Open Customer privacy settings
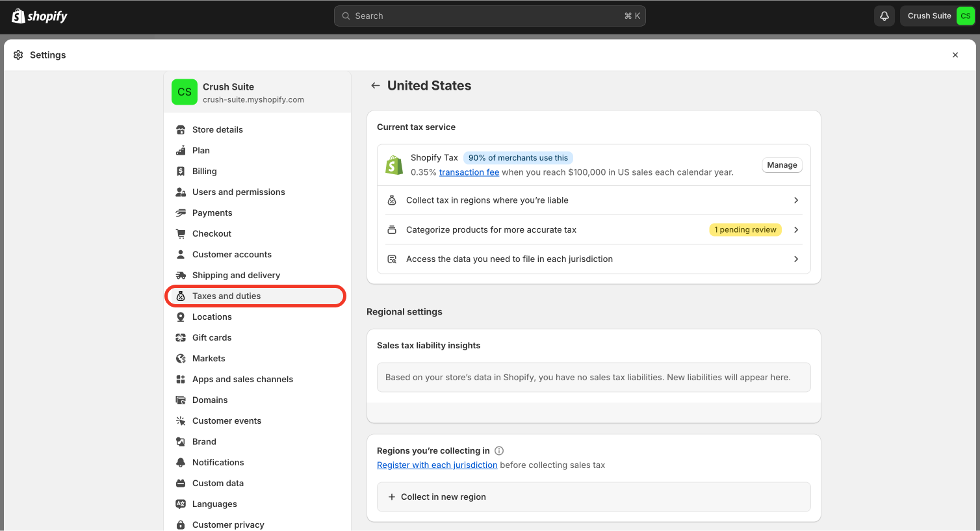The width and height of the screenshot is (980, 531). [x=257, y=524]
